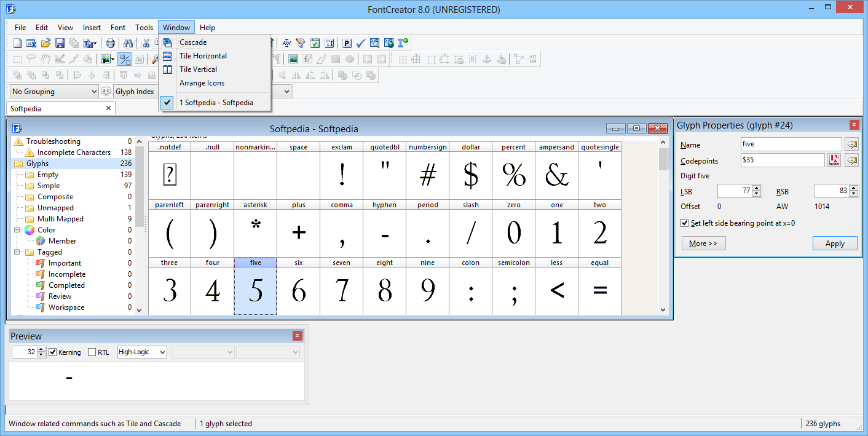Click the insert character icon with green plus
This screenshot has width=868, height=436.
click(x=403, y=43)
